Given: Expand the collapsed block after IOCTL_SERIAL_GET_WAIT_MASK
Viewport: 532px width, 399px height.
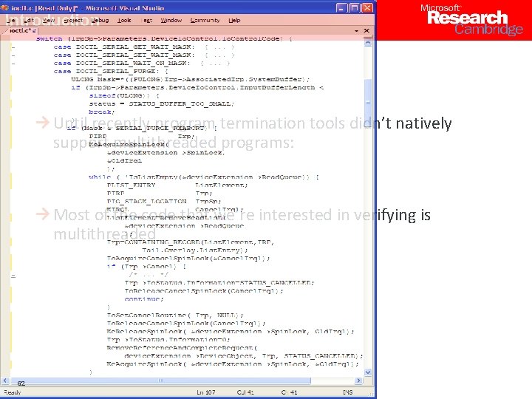Looking at the screenshot, I should (x=219, y=47).
